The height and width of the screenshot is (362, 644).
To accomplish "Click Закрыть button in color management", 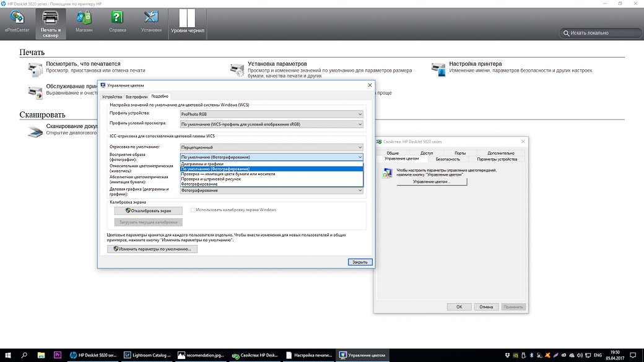I will 360,262.
